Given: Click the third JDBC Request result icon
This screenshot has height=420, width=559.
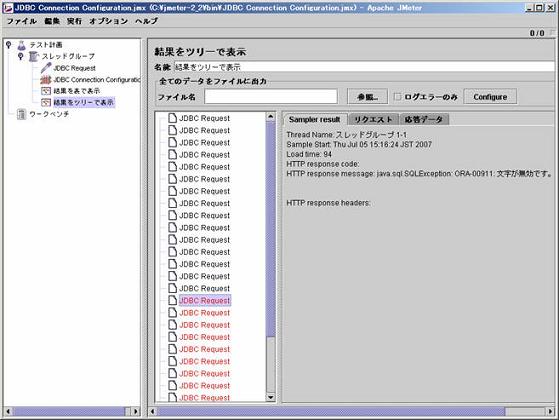Looking at the screenshot, I should click(173, 142).
